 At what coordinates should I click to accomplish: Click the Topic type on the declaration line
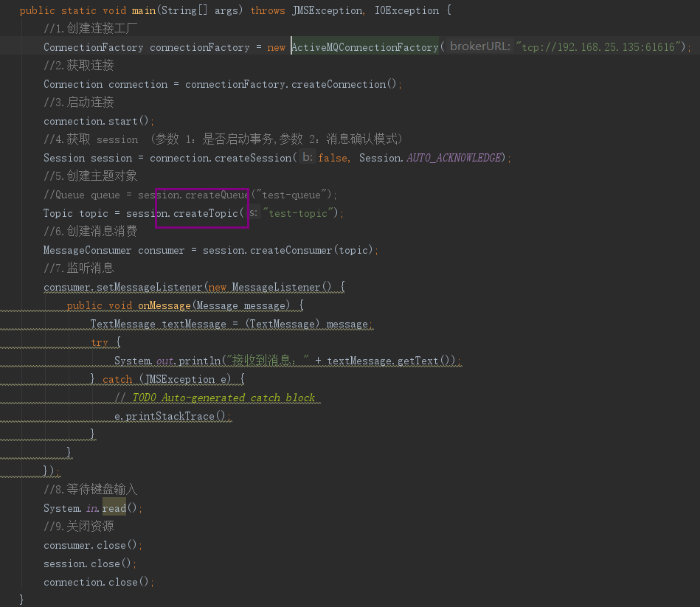(58, 213)
